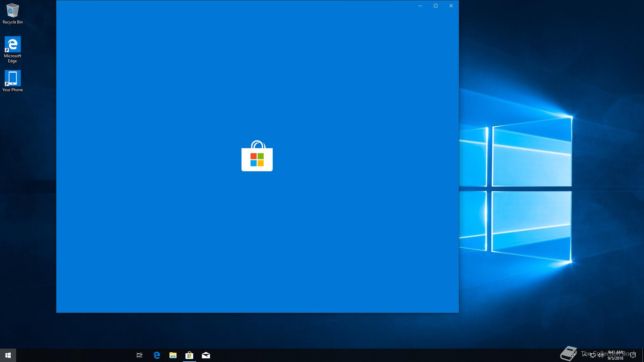Open File Explorer from the taskbar
This screenshot has height=362, width=644.
(173, 355)
